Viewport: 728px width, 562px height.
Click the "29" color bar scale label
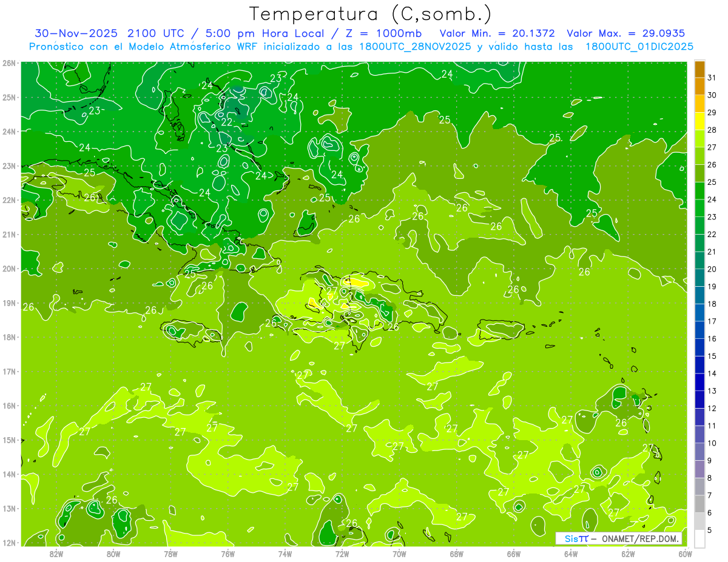[x=712, y=112]
